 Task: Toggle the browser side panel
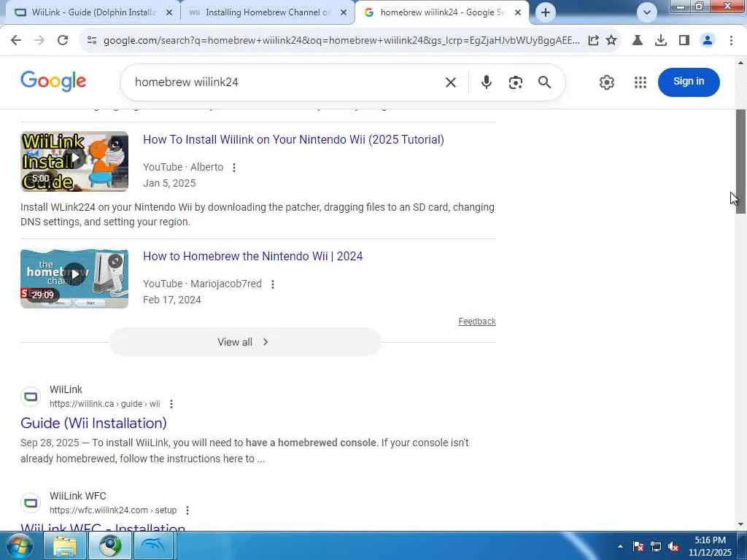click(684, 41)
